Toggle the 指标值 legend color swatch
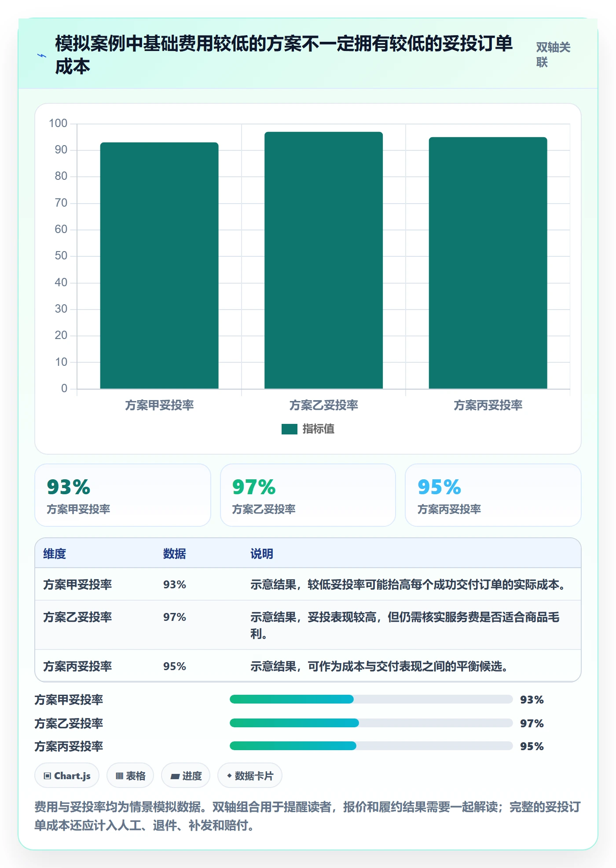Image resolution: width=616 pixels, height=868 pixels. tap(290, 429)
